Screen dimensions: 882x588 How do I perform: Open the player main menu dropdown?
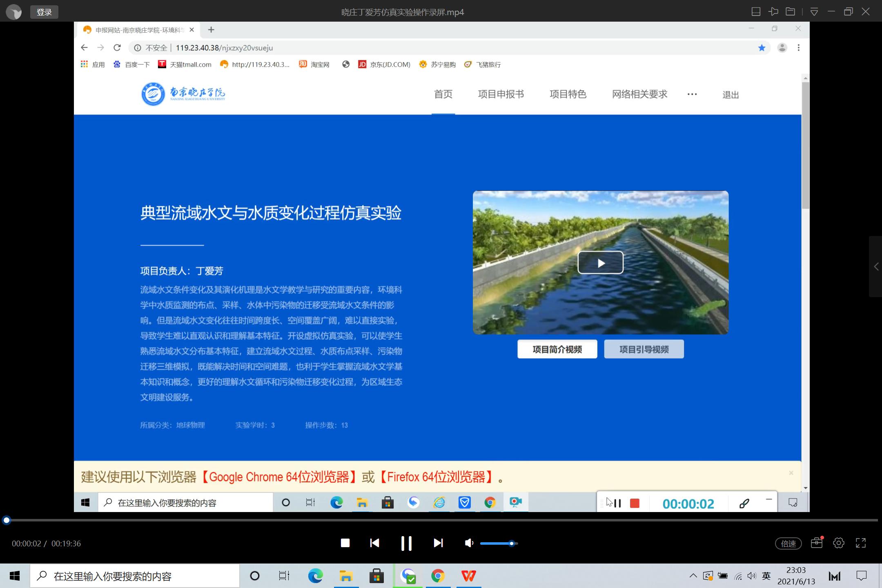814,12
